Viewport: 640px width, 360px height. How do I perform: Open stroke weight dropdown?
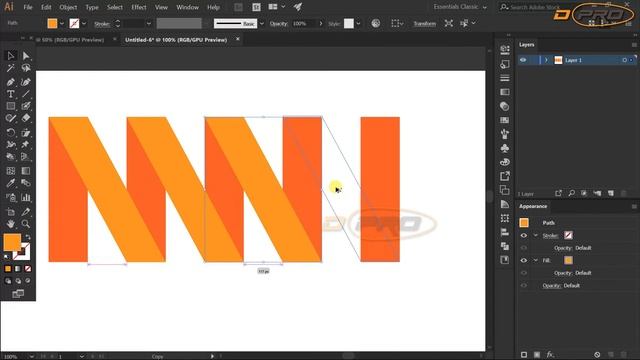pos(149,24)
